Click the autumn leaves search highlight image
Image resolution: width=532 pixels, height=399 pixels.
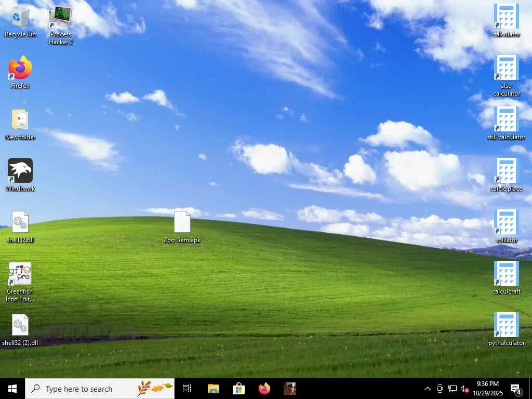(x=155, y=389)
